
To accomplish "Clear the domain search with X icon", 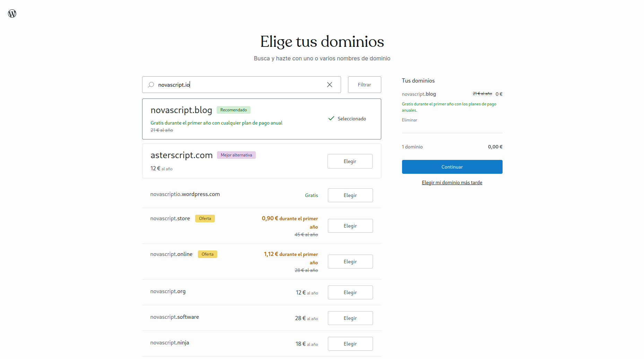I will (x=330, y=85).
